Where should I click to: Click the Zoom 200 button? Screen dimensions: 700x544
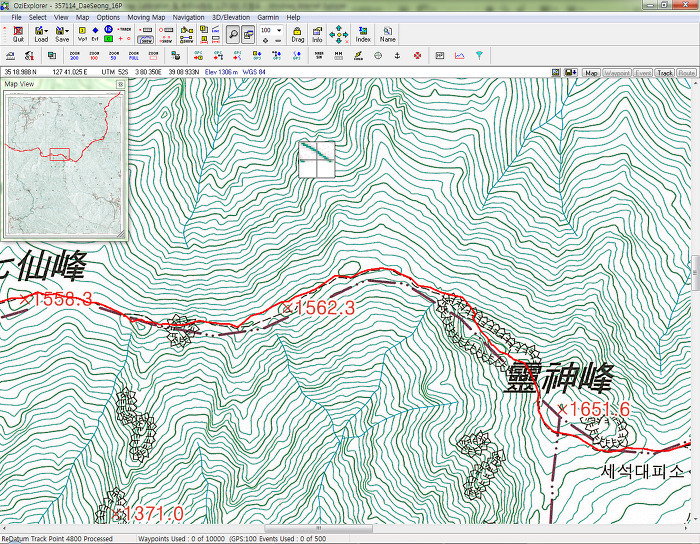75,56
